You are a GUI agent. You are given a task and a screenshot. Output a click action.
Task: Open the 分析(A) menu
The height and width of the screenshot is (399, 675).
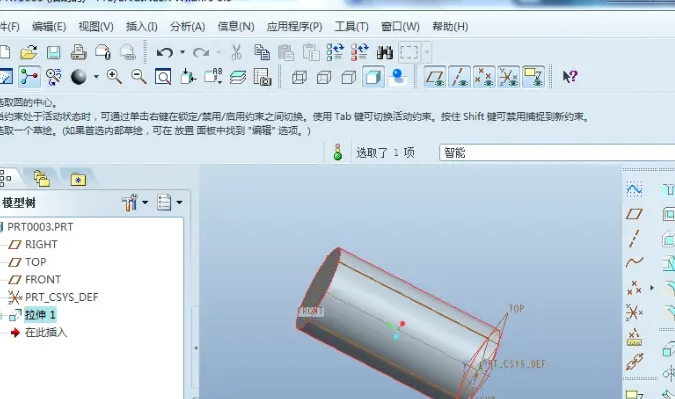[187, 27]
